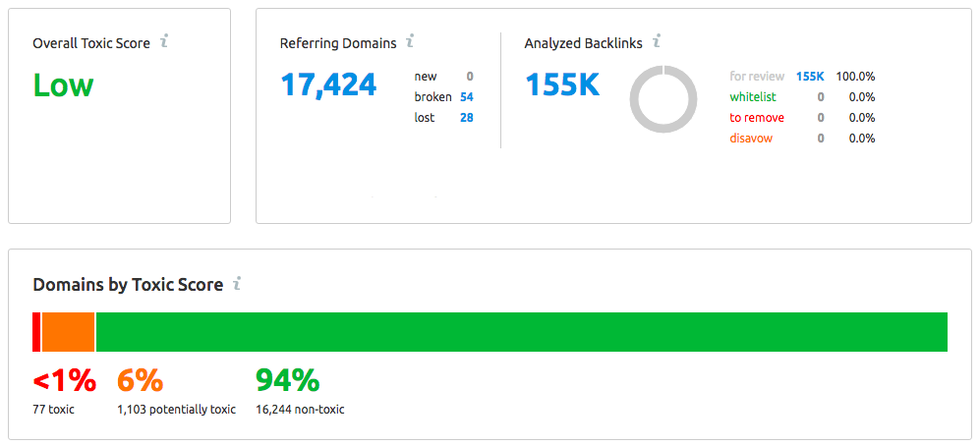Click the 'Referring Domains' heading
The height and width of the screenshot is (446, 980).
click(x=338, y=43)
